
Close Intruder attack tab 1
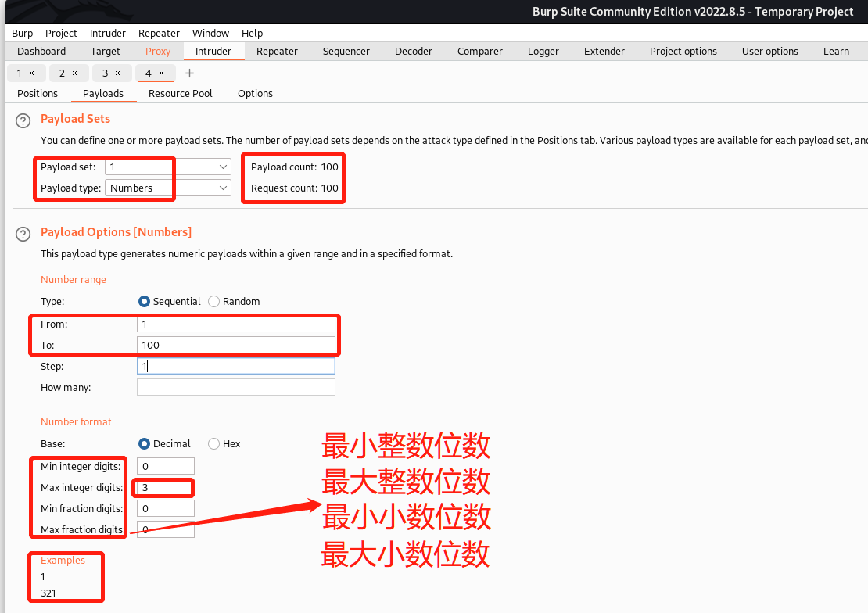point(31,73)
